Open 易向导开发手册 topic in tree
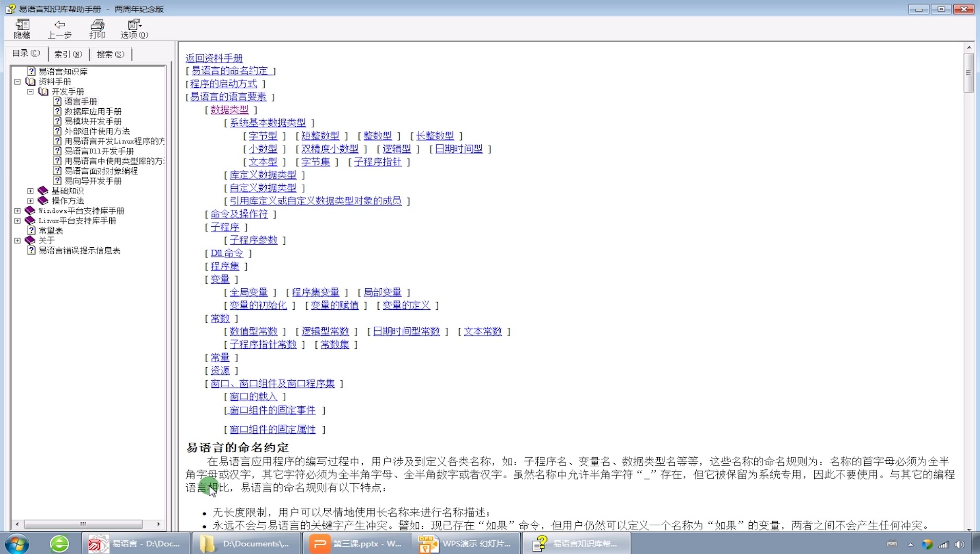The height and width of the screenshot is (554, 980). [93, 181]
